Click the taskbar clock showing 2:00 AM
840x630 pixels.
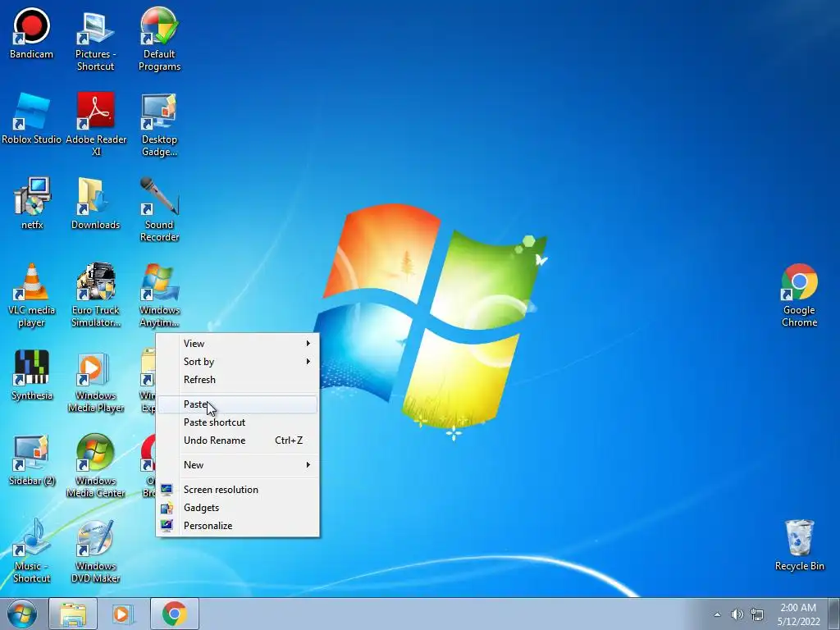click(798, 614)
